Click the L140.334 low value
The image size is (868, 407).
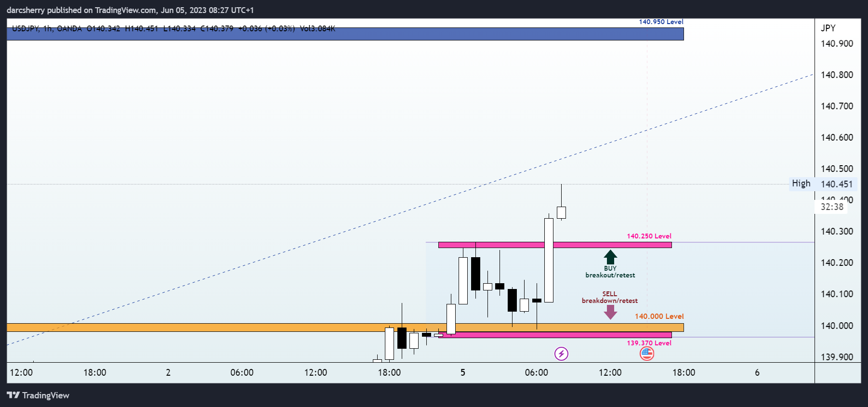click(x=179, y=28)
